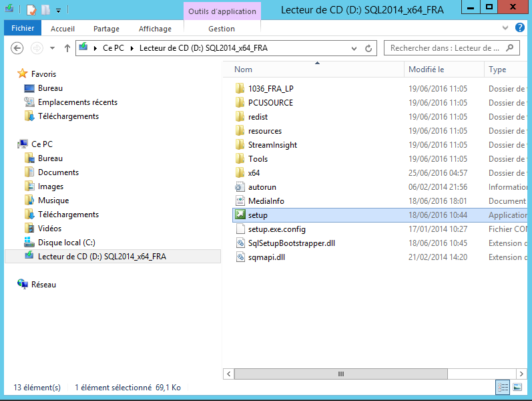Refresh the current folder view
This screenshot has width=532, height=401.
(368, 48)
